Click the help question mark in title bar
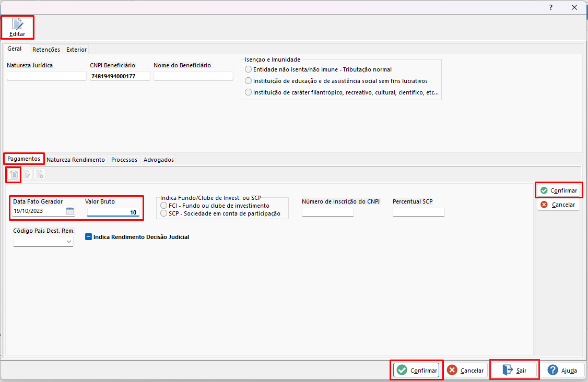The height and width of the screenshot is (382, 588). [x=550, y=7]
